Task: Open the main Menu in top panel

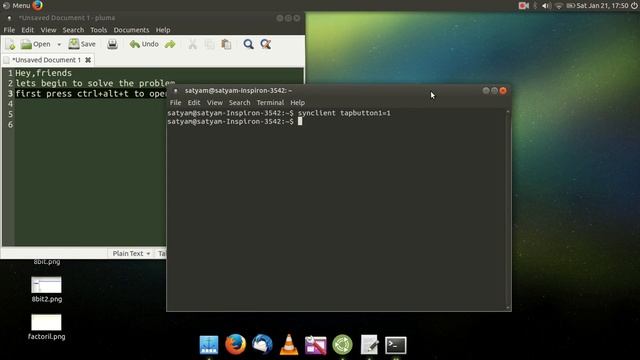Action: [x=17, y=5]
